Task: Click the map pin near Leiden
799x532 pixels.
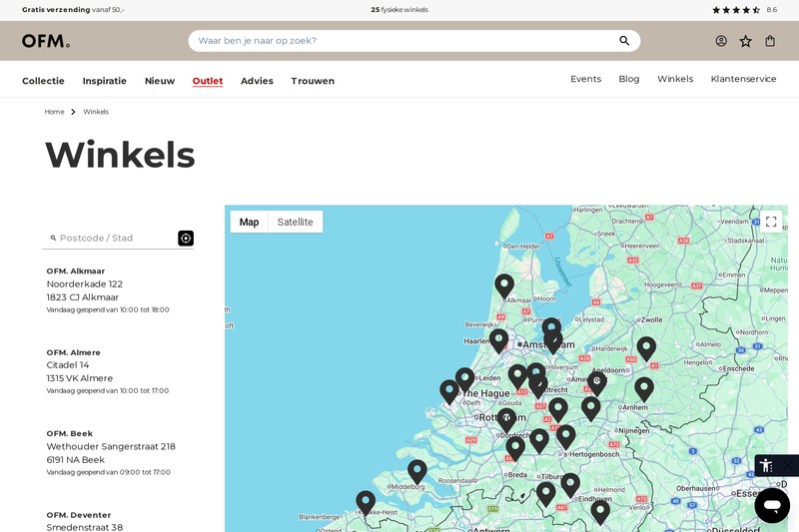Action: coord(464,379)
